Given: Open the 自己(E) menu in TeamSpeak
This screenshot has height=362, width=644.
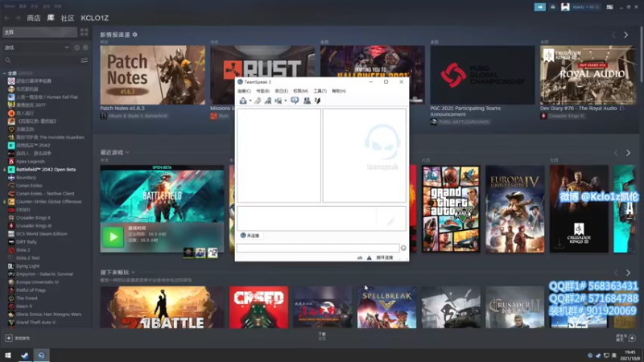Looking at the screenshot, I should pyautogui.click(x=281, y=91).
